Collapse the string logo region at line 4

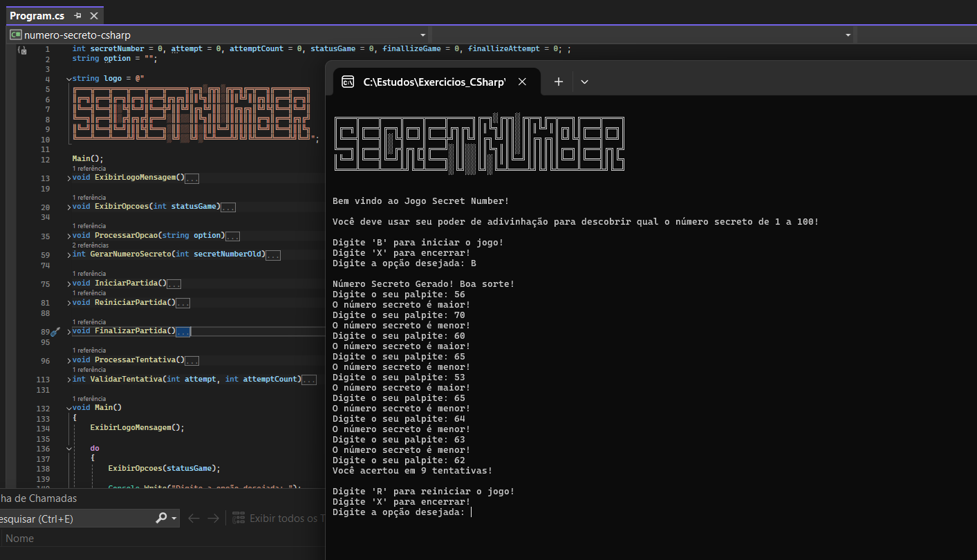point(68,79)
